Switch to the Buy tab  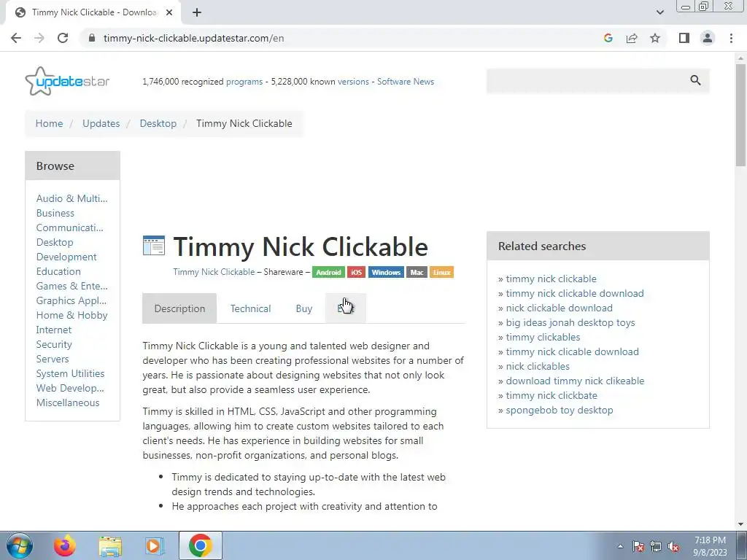tap(304, 308)
